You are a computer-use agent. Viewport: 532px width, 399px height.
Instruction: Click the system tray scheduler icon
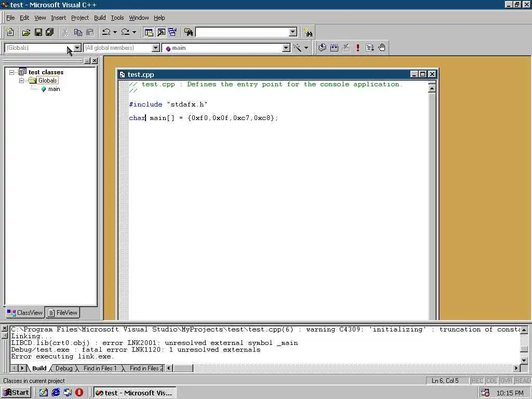pos(485,393)
